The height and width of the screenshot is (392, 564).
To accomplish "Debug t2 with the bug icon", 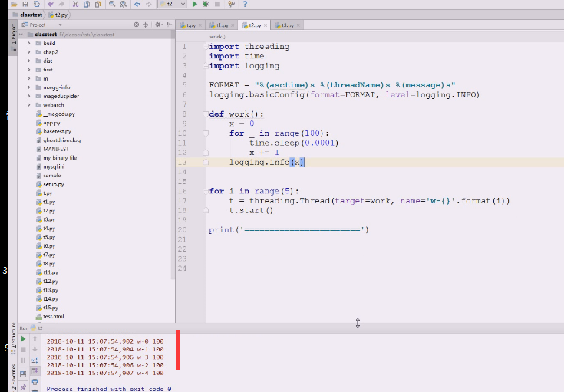I will 206,4.
